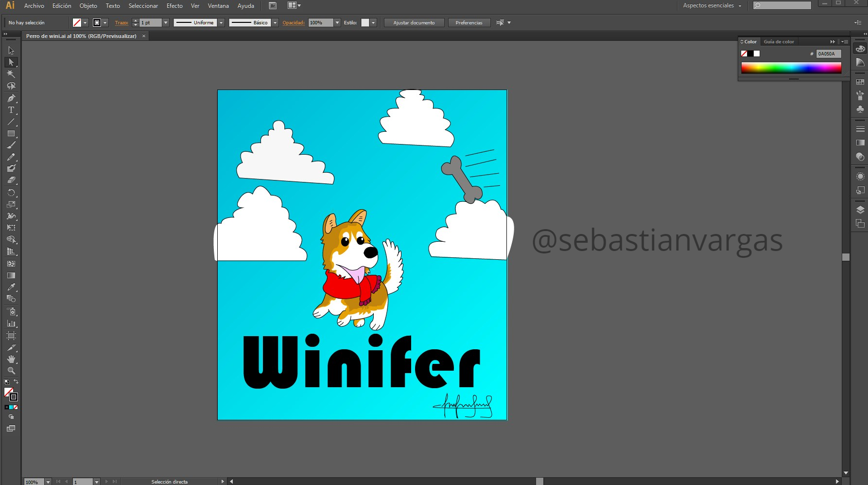Open the Ventana menu
868x485 pixels.
[x=218, y=6]
